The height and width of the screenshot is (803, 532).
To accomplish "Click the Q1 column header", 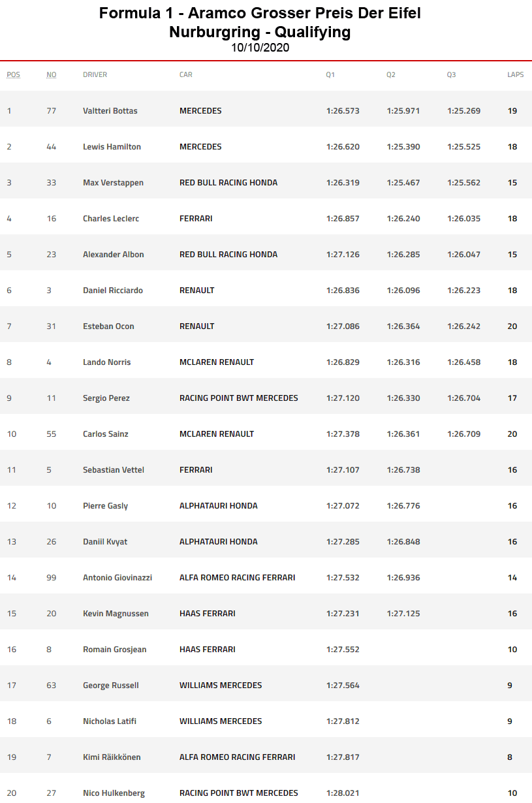I will [330, 74].
